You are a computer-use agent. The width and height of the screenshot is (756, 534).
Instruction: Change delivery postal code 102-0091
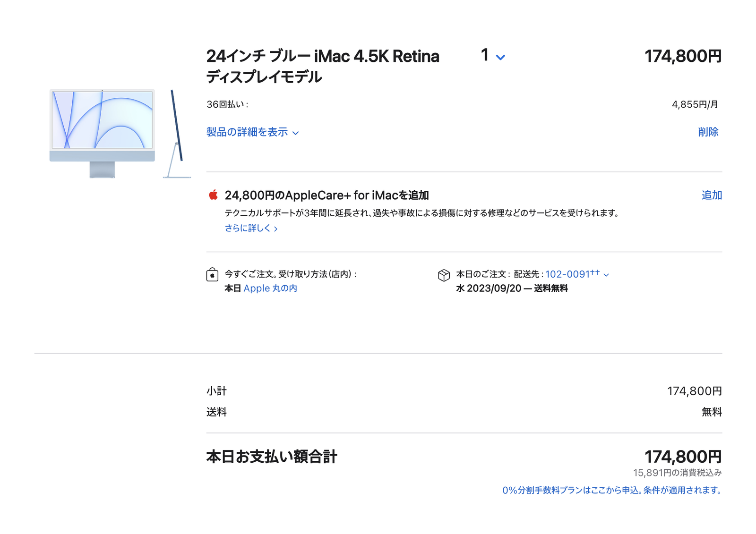point(577,274)
